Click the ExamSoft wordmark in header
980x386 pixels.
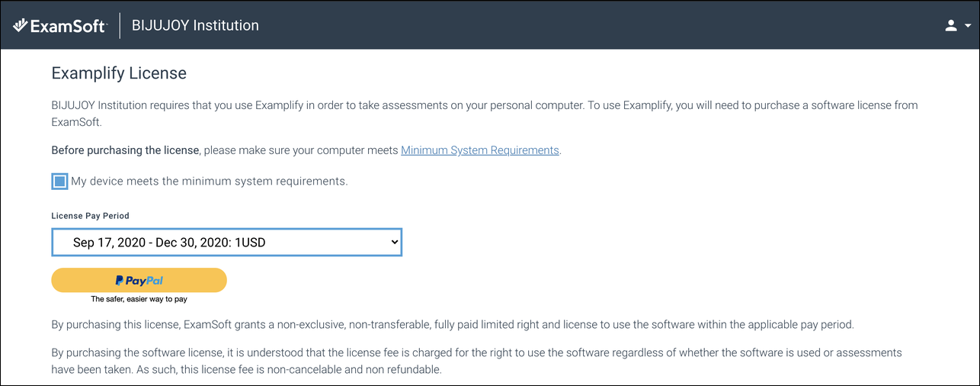tap(69, 26)
